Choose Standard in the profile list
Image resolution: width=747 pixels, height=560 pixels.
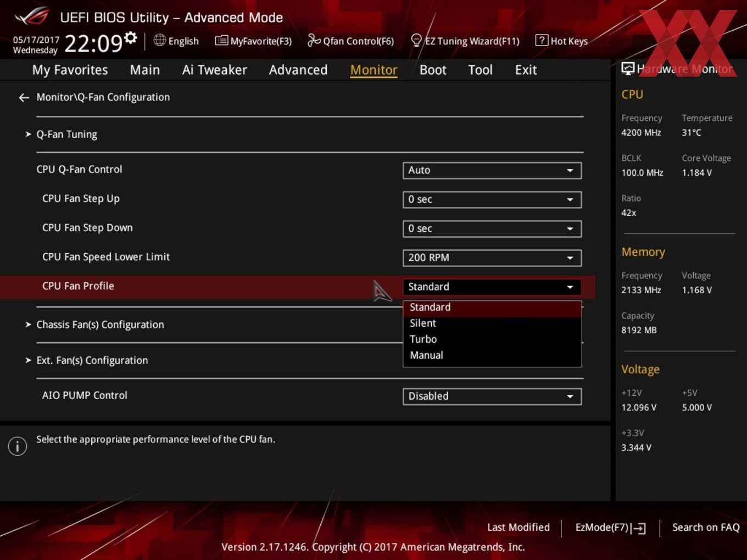click(x=492, y=307)
